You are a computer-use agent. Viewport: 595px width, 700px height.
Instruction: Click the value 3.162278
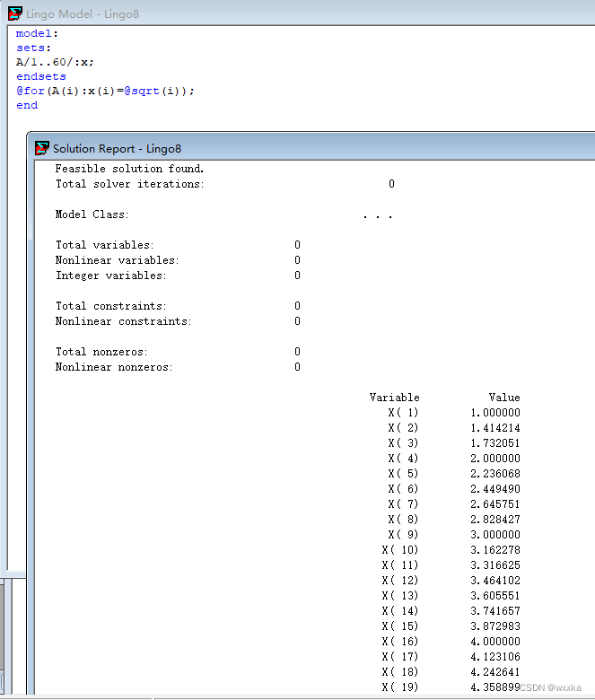tap(495, 550)
